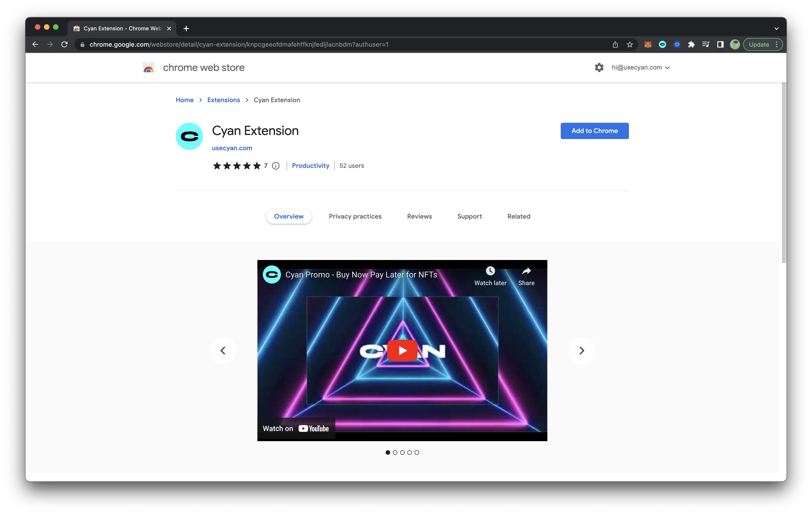This screenshot has height=515, width=812.
Task: Open the Reviews tab
Action: pyautogui.click(x=419, y=216)
